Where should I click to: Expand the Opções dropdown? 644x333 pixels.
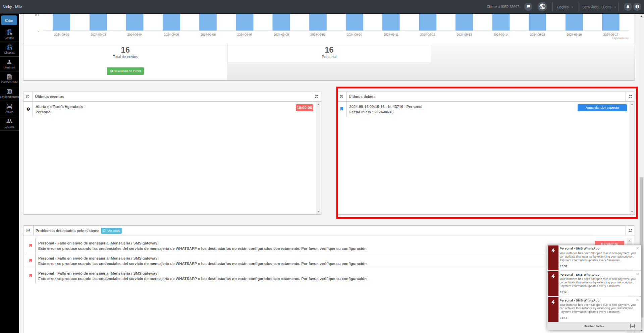(x=565, y=7)
